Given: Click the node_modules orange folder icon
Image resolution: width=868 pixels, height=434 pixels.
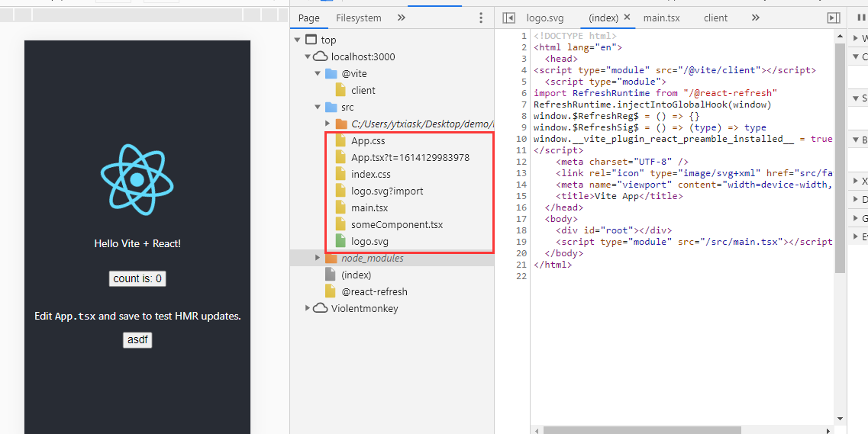Looking at the screenshot, I should click(331, 259).
